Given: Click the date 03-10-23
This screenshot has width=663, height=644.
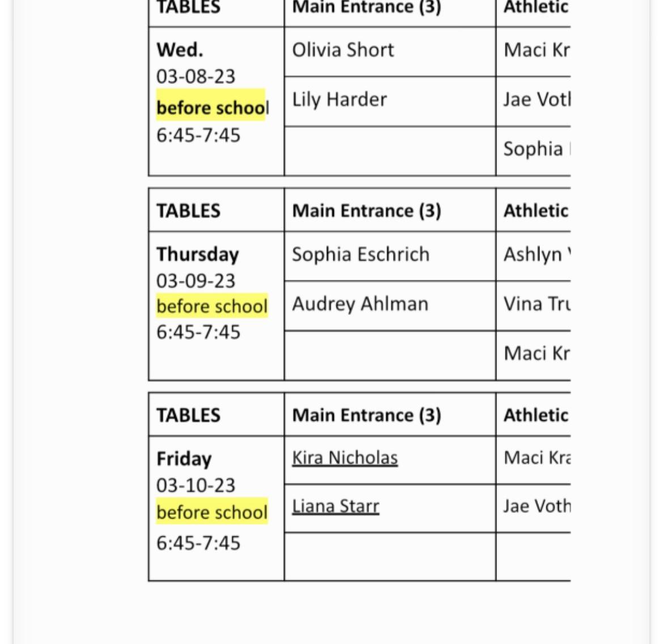Looking at the screenshot, I should [x=195, y=485].
